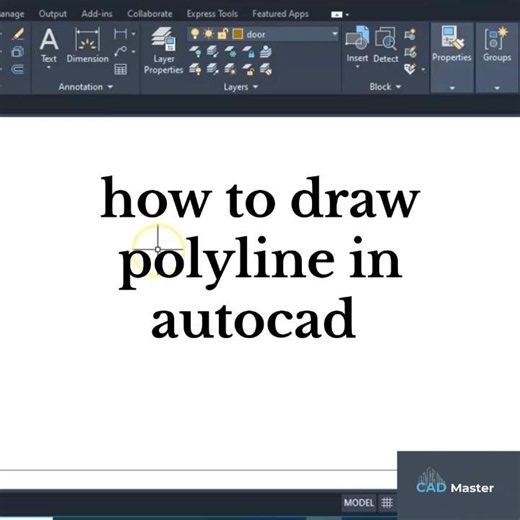
Task: Click the layer Freeze icon
Action: 230,52
